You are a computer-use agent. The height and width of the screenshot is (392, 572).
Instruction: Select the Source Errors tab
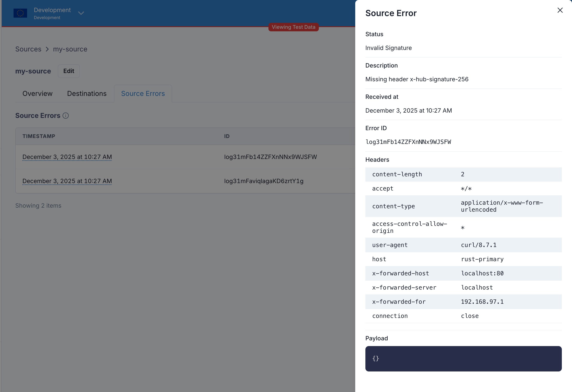[143, 94]
